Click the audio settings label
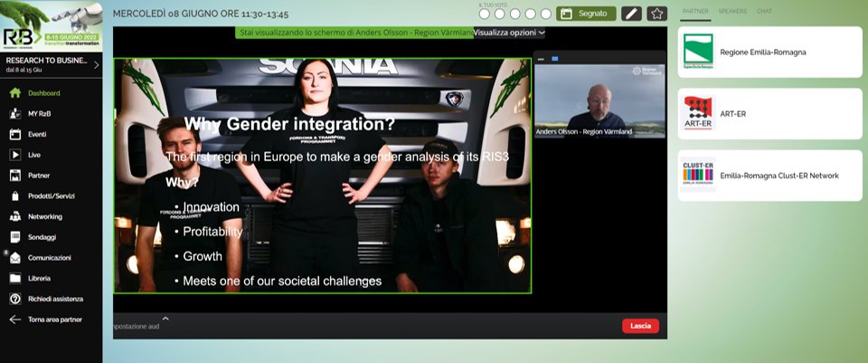 137,327
